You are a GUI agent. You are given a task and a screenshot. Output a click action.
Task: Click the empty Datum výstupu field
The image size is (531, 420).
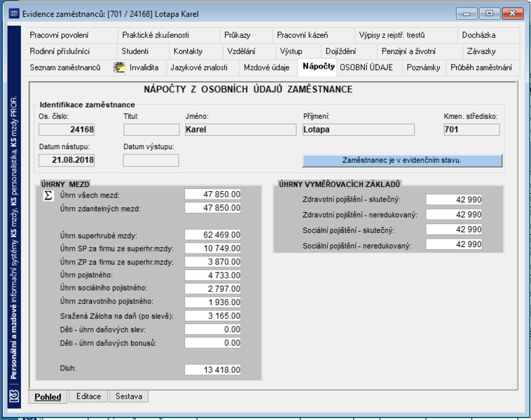151,160
